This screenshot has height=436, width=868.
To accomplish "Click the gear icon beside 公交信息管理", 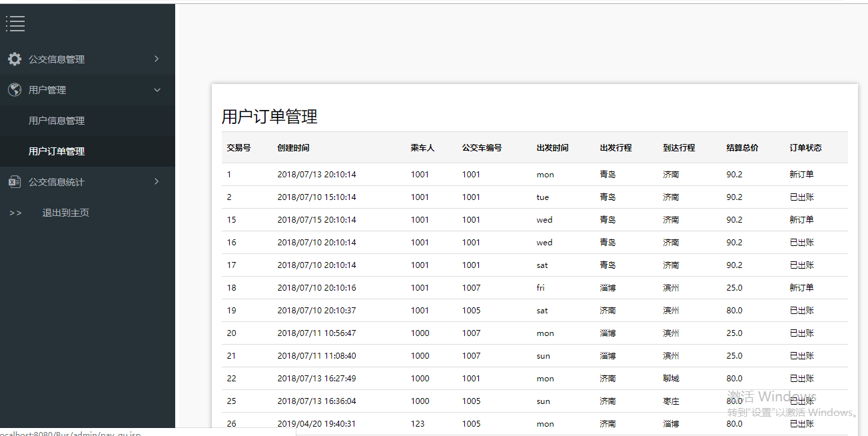I will coord(15,59).
